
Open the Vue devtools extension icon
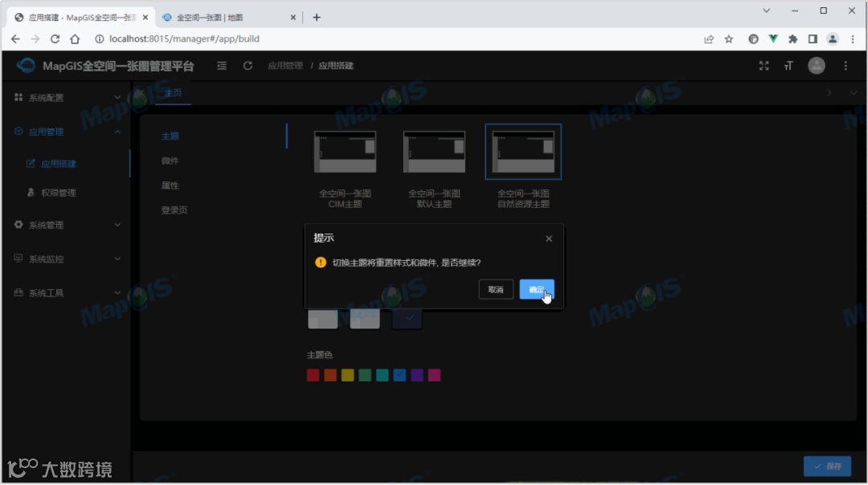(x=773, y=39)
